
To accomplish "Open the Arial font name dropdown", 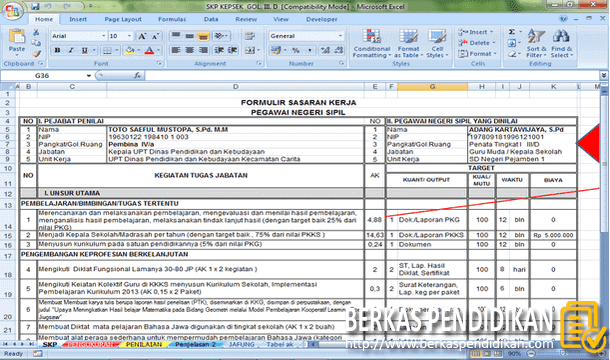I will coord(104,36).
